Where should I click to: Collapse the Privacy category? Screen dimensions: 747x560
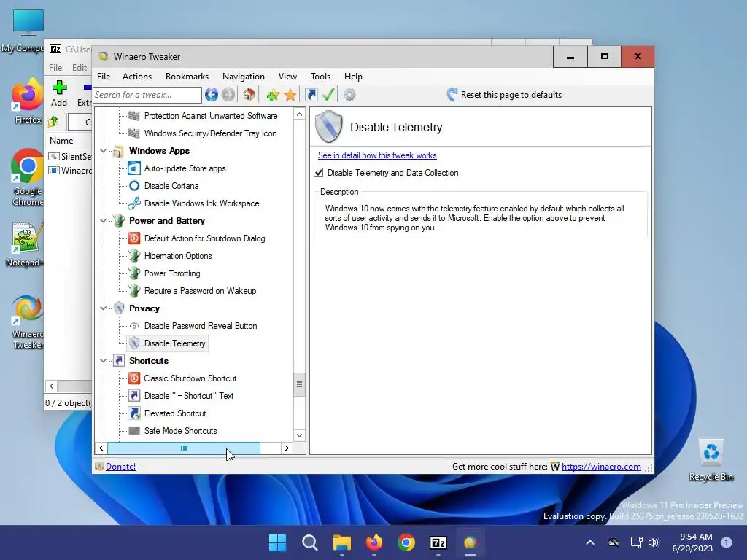pos(104,308)
